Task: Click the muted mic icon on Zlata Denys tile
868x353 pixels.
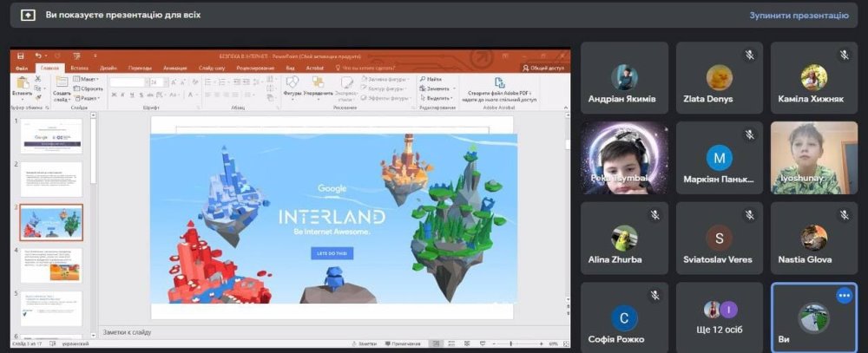Action: 750,55
